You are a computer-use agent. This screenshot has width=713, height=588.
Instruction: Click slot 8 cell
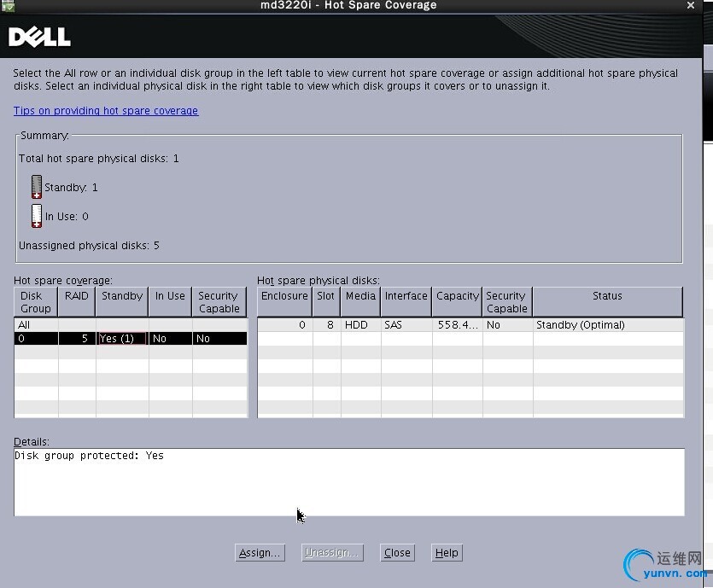tap(326, 325)
